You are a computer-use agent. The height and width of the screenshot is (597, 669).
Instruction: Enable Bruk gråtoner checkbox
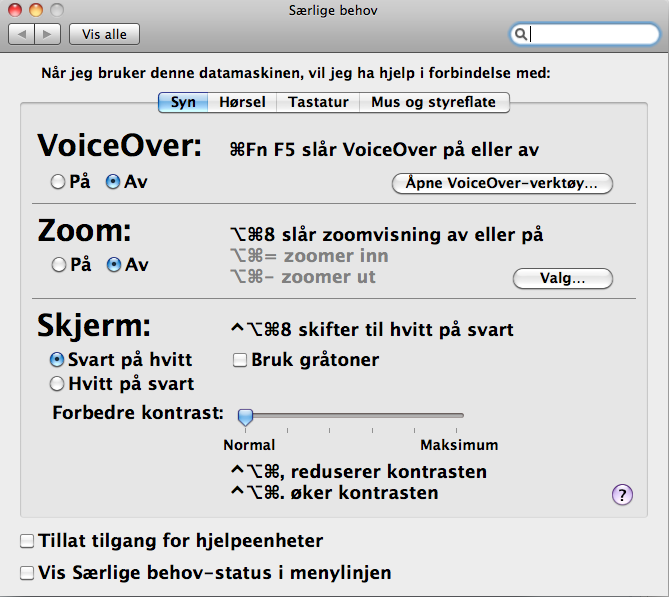(x=240, y=360)
